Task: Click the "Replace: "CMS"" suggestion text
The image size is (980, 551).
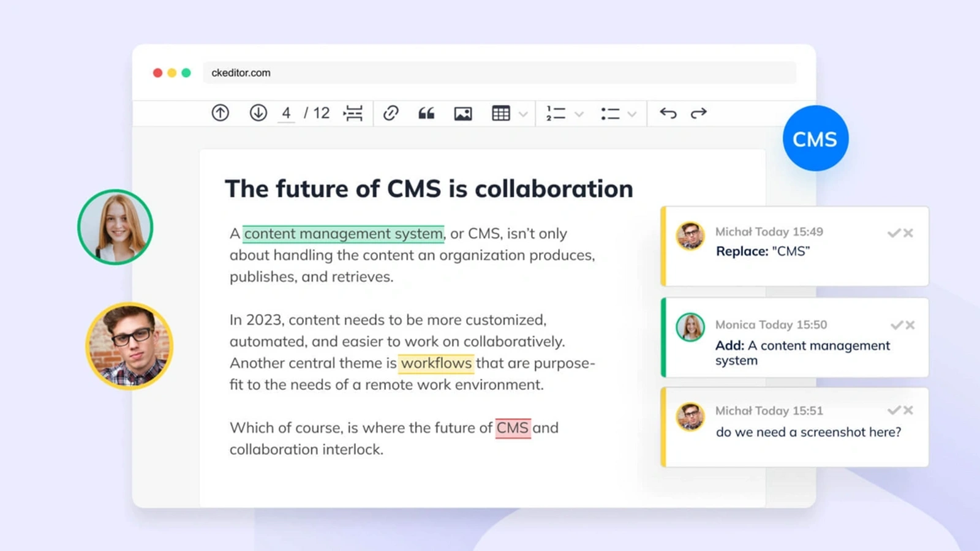Action: coord(763,252)
